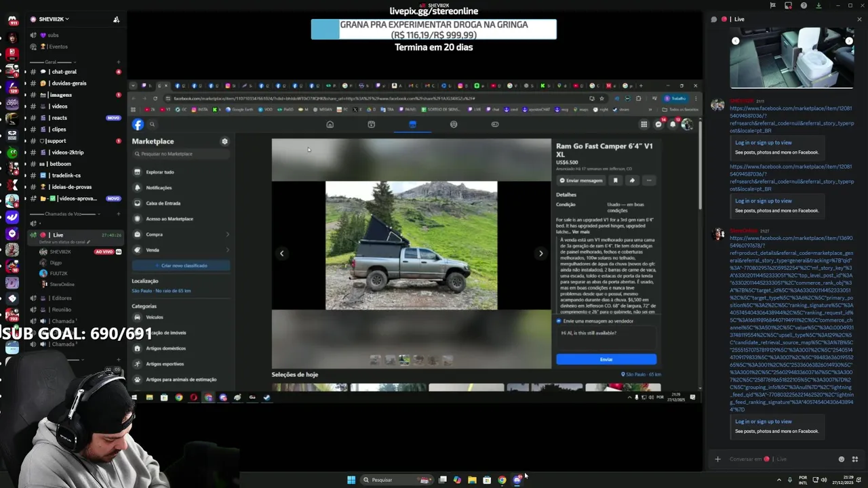868x488 pixels.
Task: Open Marketplace settings gear icon
Action: point(224,141)
